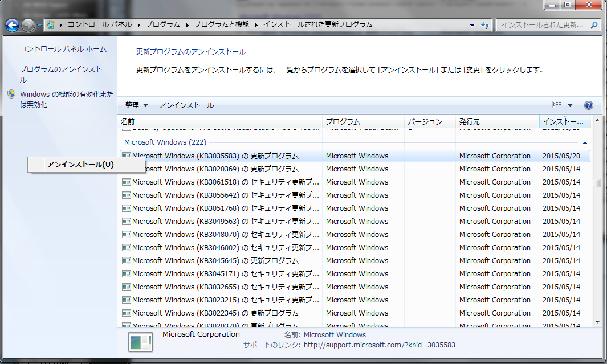Image resolution: width=607 pixels, height=364 pixels.
Task: Click the UAC shield icon in sidebar
Action: [x=11, y=94]
